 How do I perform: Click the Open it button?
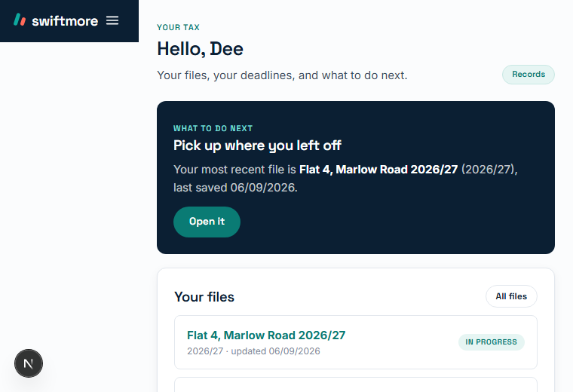pyautogui.click(x=207, y=222)
